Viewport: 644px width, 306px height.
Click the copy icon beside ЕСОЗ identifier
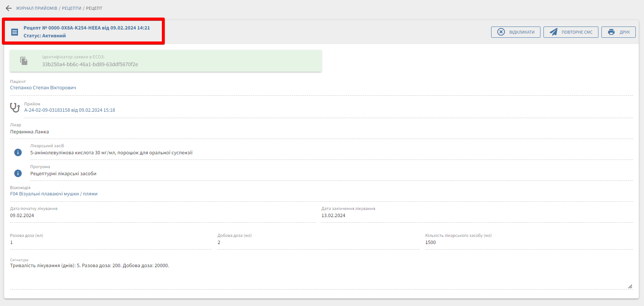[24, 61]
